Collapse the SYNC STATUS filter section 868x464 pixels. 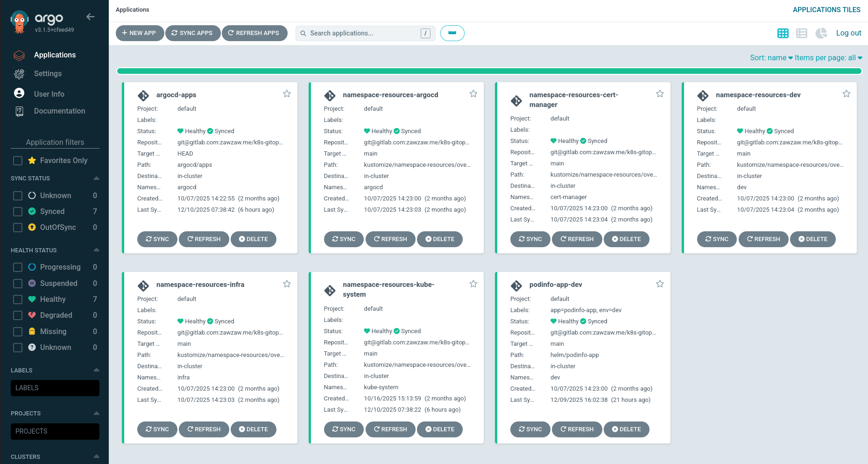pyautogui.click(x=96, y=178)
